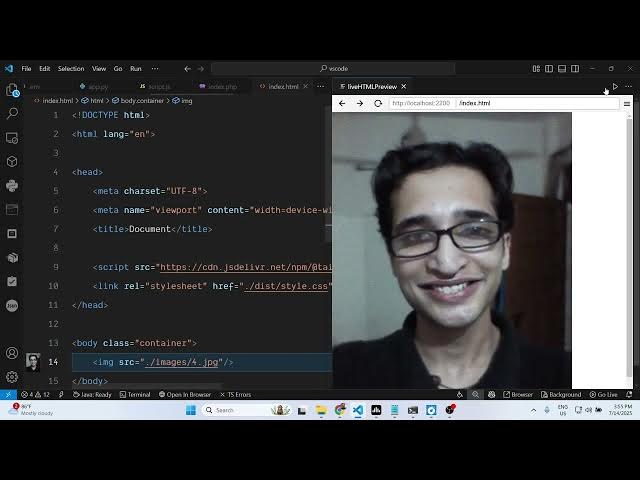Open the Go menu

coord(118,69)
